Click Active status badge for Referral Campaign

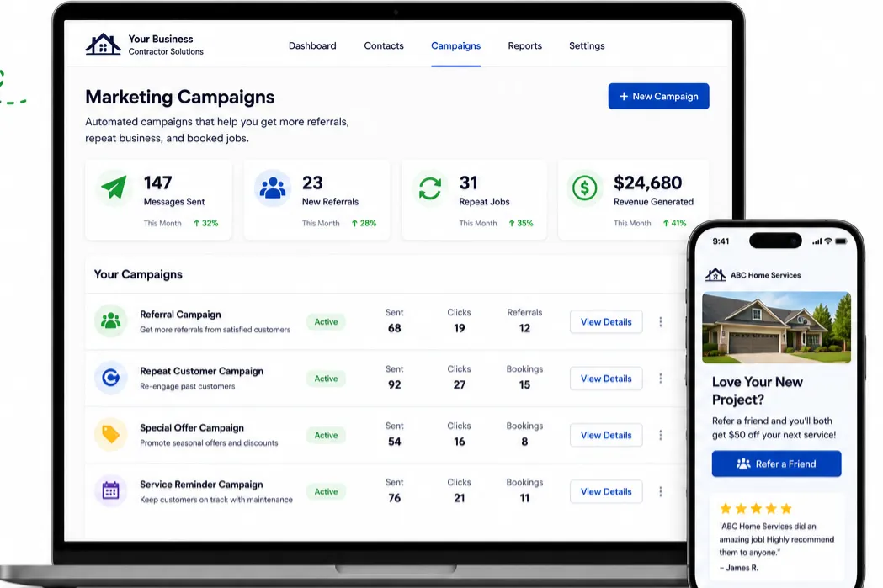(326, 322)
